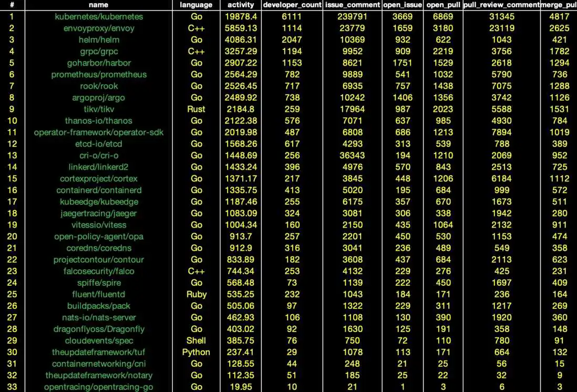Open open-policy-agent/opa link

[x=99, y=236]
